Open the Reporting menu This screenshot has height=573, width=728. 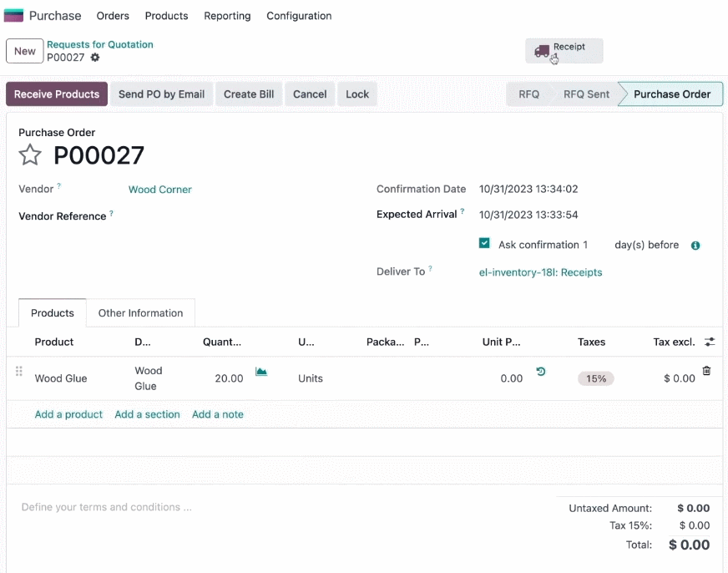click(x=227, y=16)
